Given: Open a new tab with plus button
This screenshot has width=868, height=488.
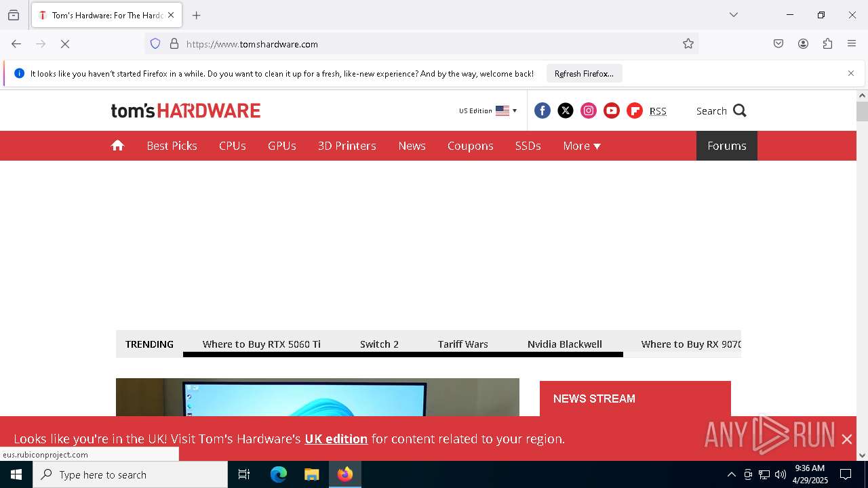Looking at the screenshot, I should tap(197, 15).
